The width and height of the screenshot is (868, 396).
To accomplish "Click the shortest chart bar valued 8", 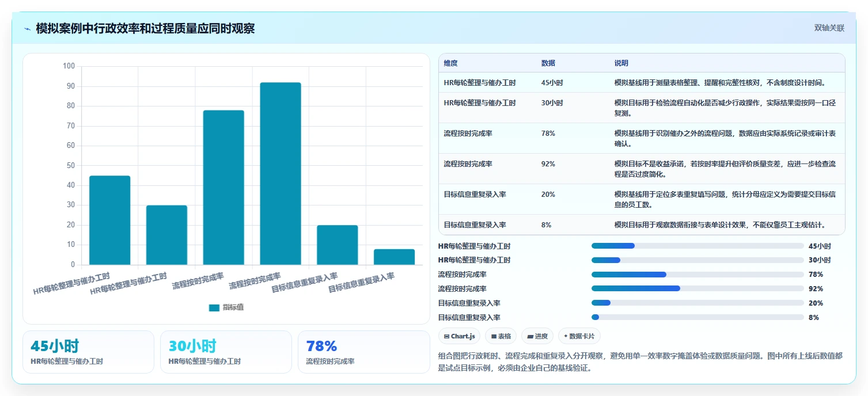I will pos(395,257).
